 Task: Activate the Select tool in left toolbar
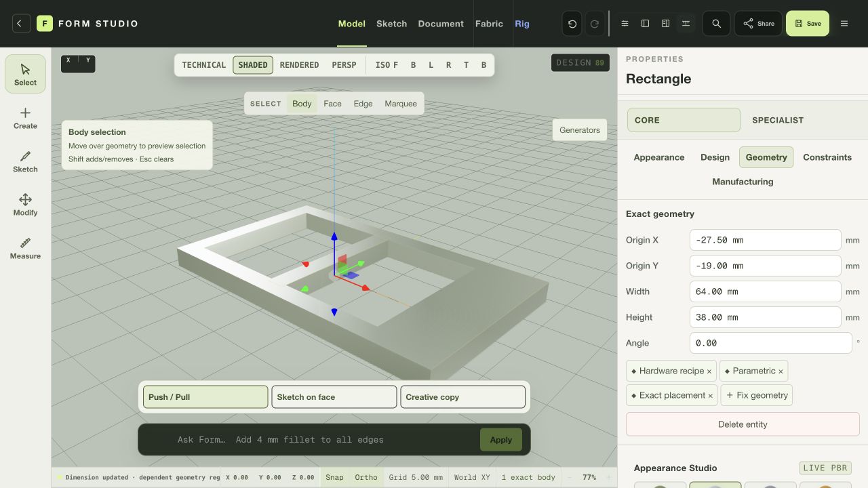[x=25, y=75]
